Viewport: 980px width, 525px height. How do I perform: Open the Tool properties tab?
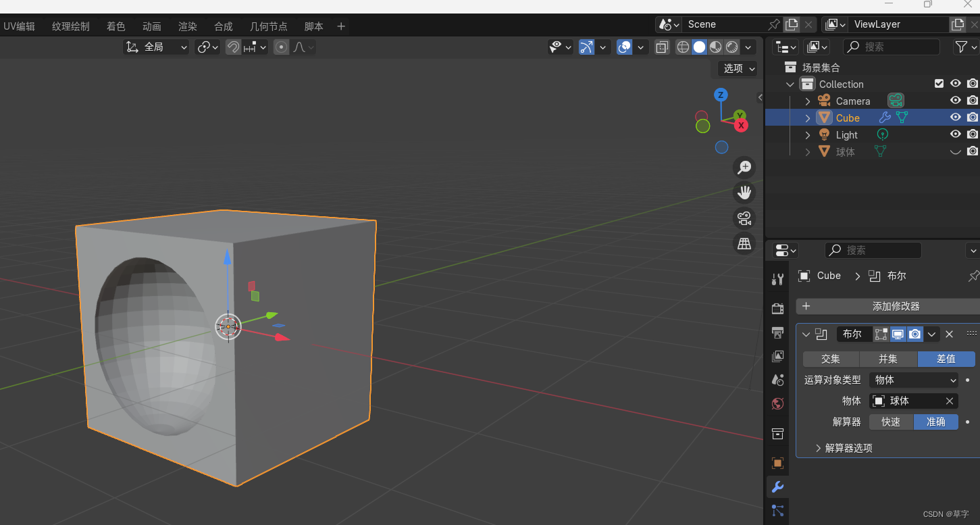(x=777, y=280)
